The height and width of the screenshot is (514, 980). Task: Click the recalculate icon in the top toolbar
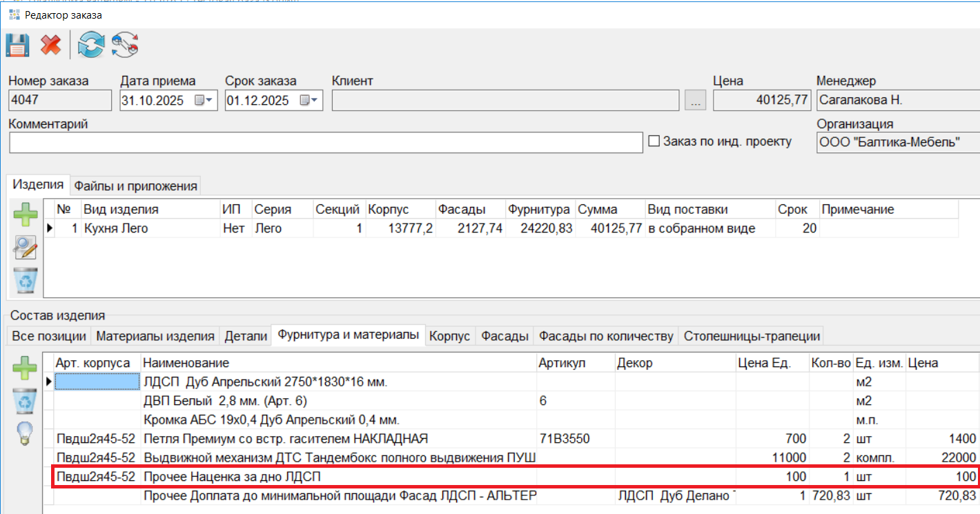[x=126, y=46]
